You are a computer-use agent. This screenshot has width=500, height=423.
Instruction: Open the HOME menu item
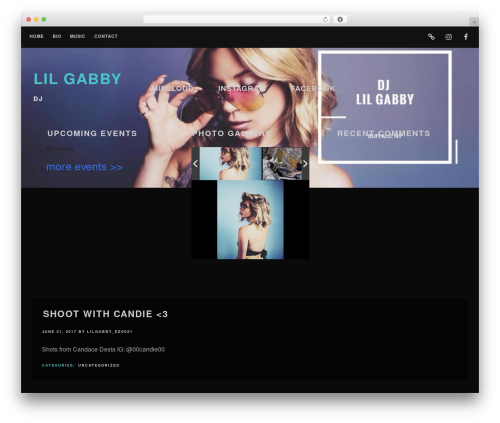point(36,36)
